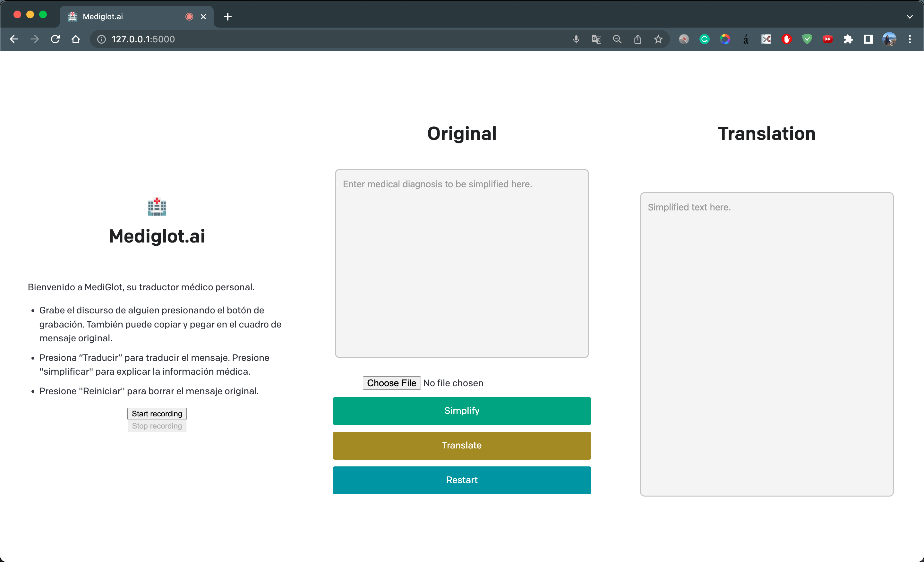Expand the tab search chevron
The image size is (924, 562).
[910, 16]
